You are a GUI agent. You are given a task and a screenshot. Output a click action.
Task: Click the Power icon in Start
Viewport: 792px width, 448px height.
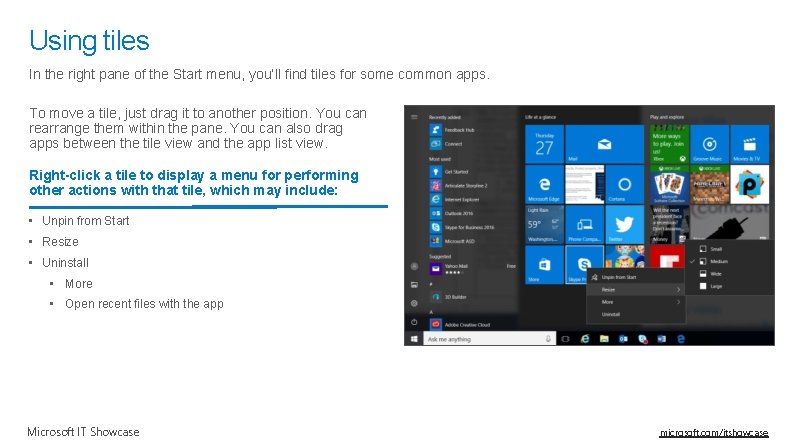414,322
